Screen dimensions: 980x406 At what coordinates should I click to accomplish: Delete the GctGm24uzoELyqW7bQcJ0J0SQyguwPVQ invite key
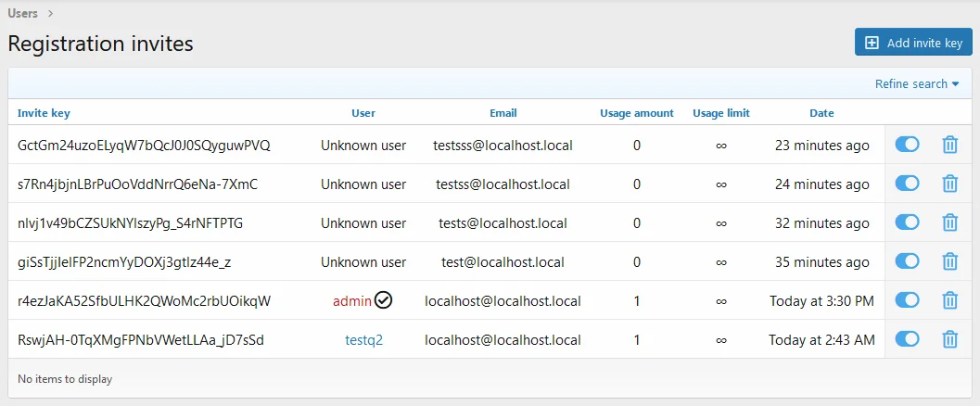[949, 146]
